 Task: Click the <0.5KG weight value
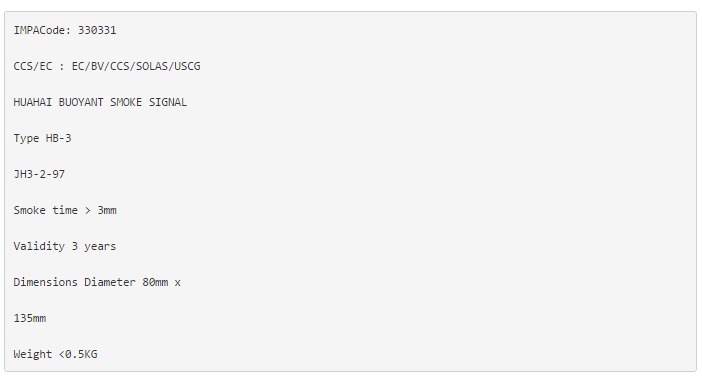click(x=78, y=354)
